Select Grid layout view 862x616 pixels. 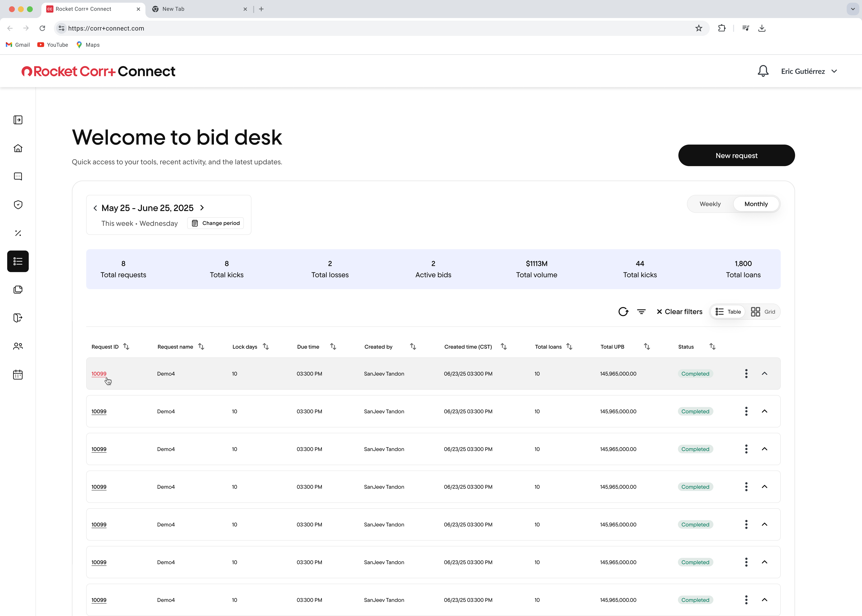[x=763, y=312]
